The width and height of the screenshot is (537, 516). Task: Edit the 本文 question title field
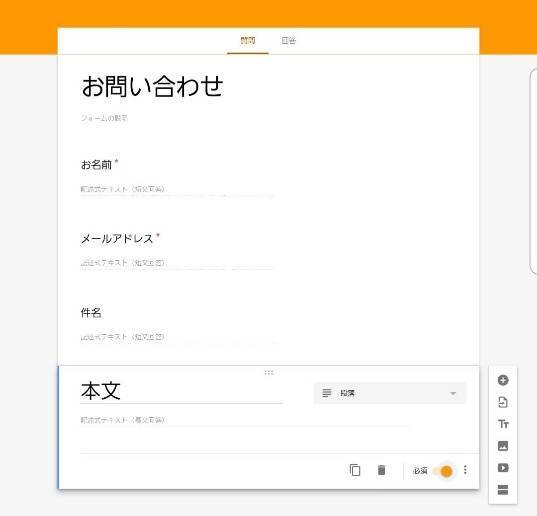[x=181, y=391]
